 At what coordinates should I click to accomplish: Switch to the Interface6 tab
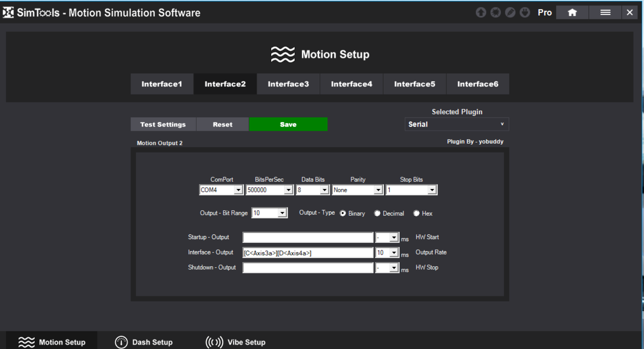pos(478,84)
